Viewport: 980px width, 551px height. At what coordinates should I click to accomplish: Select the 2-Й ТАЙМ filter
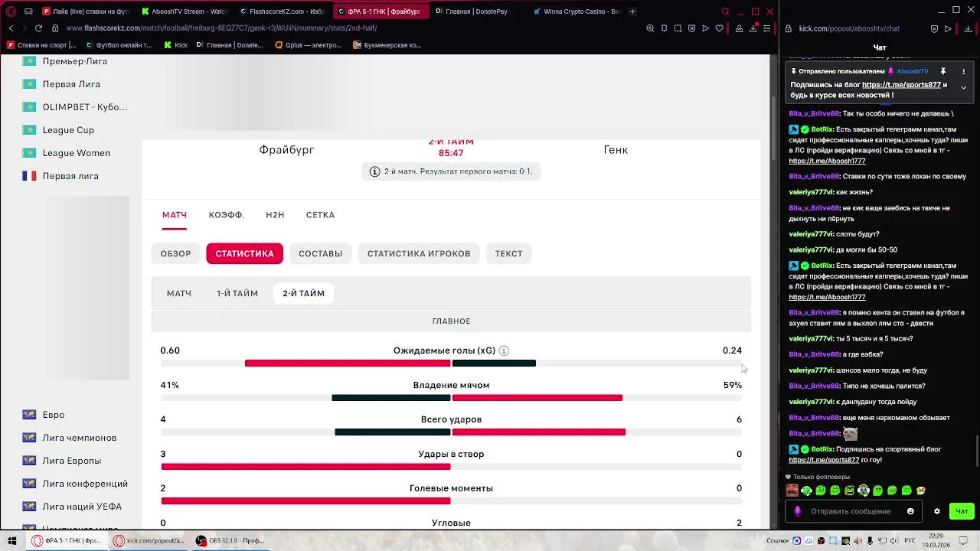pos(303,293)
